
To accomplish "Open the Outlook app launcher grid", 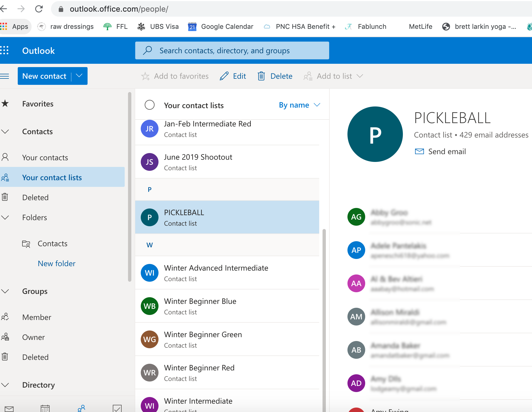I will [5, 50].
